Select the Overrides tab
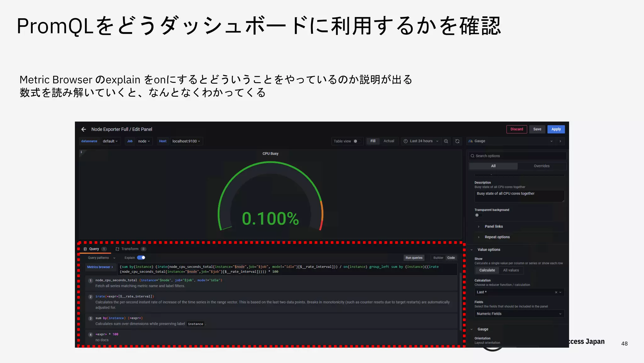This screenshot has height=363, width=644. pyautogui.click(x=542, y=166)
